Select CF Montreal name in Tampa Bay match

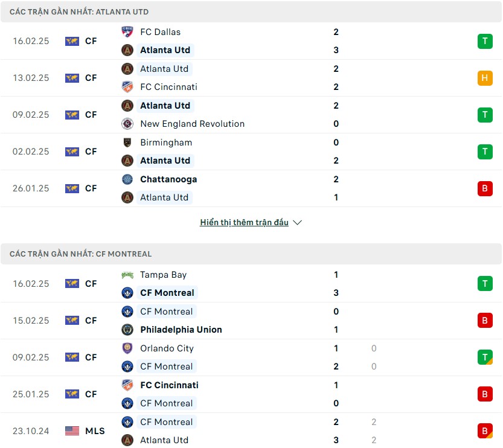(x=167, y=293)
